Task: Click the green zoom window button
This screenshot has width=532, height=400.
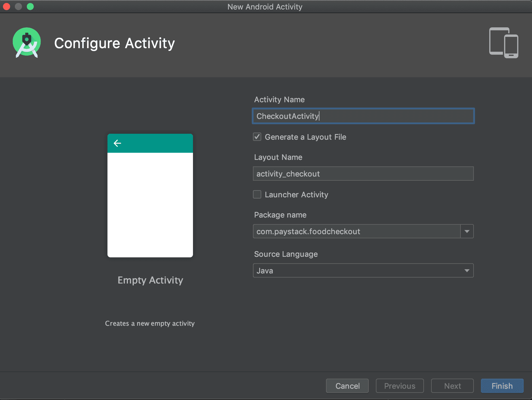Action: pyautogui.click(x=30, y=7)
